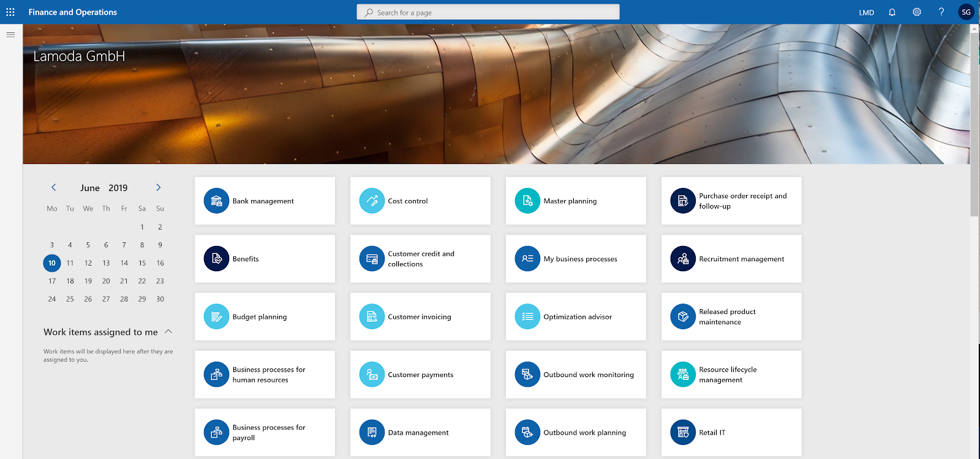
Task: Click the Customer invoicing label
Action: pos(420,316)
